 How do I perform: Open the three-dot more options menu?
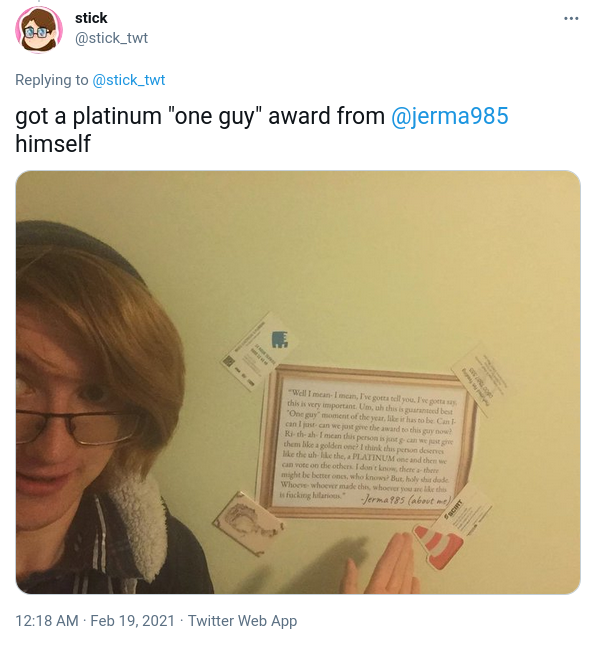click(571, 19)
